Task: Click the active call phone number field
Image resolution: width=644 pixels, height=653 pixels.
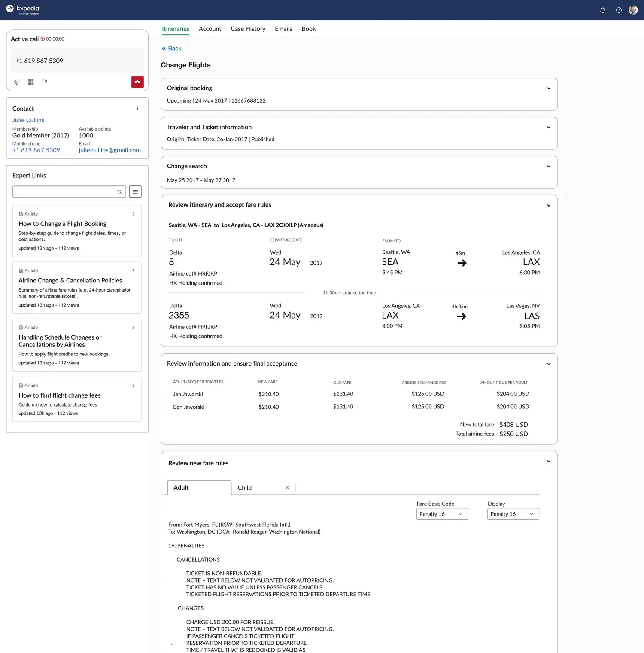Action: (77, 61)
